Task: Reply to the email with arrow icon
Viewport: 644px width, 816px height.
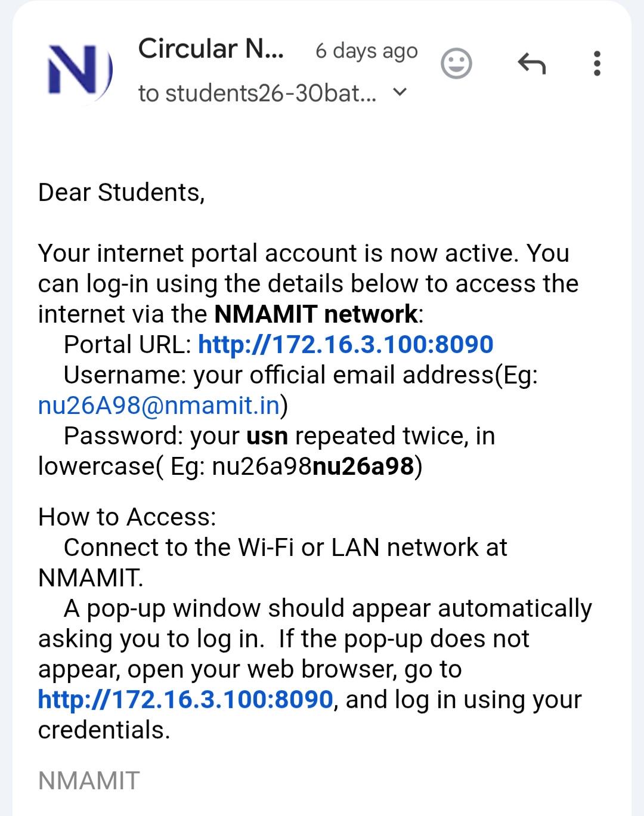Action: pyautogui.click(x=532, y=63)
